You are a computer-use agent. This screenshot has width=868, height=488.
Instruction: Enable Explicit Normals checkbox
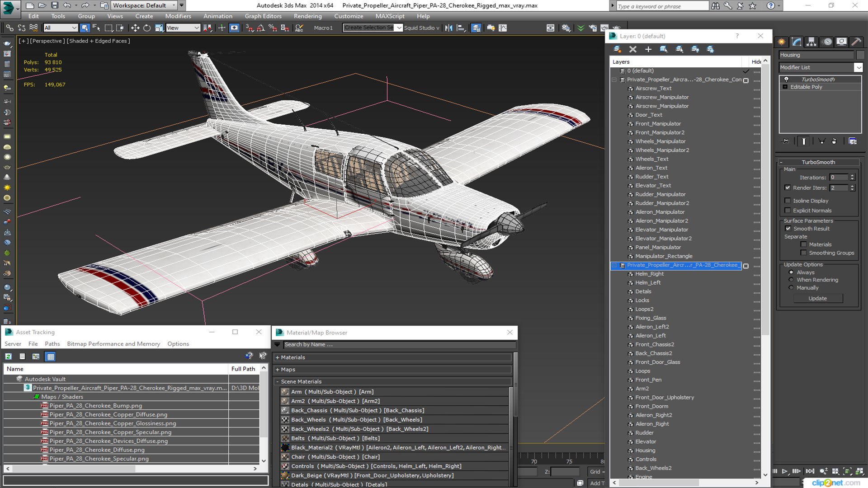click(x=788, y=211)
